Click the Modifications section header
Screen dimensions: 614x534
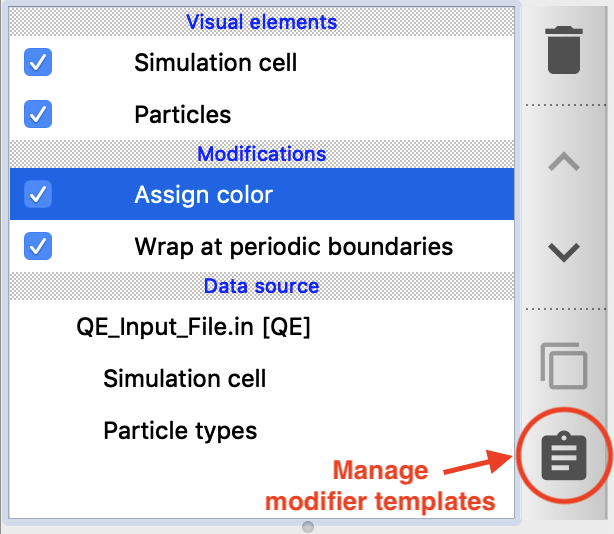(x=262, y=154)
